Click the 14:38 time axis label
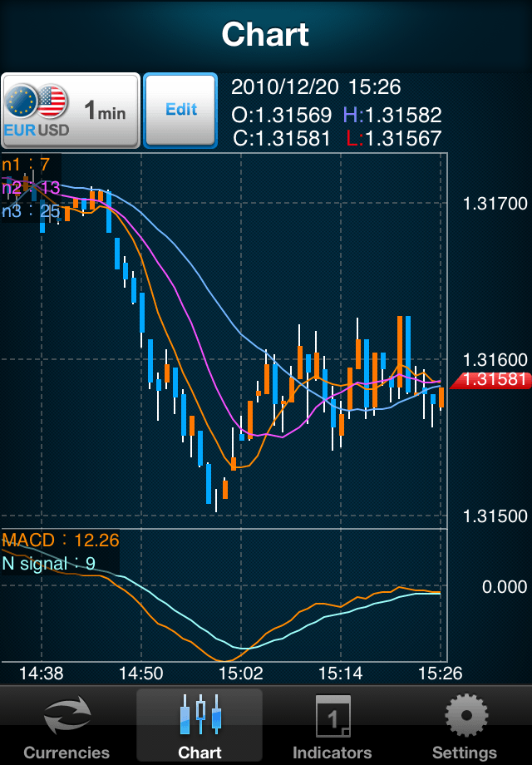532x765 pixels. coord(41,674)
